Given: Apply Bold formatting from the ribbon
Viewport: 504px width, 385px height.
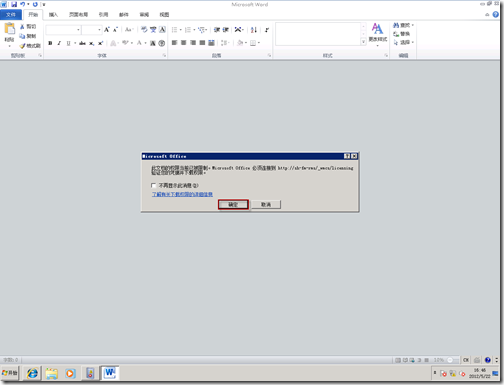Looking at the screenshot, I should (50, 43).
